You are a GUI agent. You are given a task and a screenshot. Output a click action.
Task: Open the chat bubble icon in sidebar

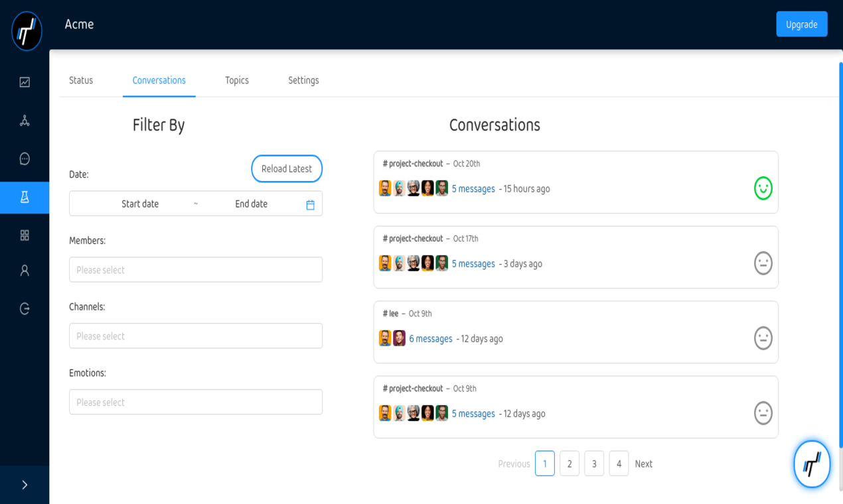pos(25,158)
